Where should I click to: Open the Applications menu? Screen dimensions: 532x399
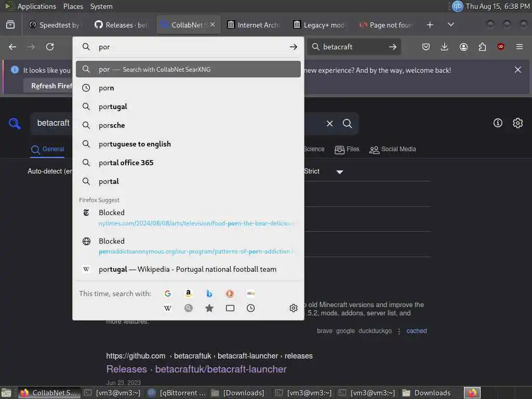click(x=37, y=6)
